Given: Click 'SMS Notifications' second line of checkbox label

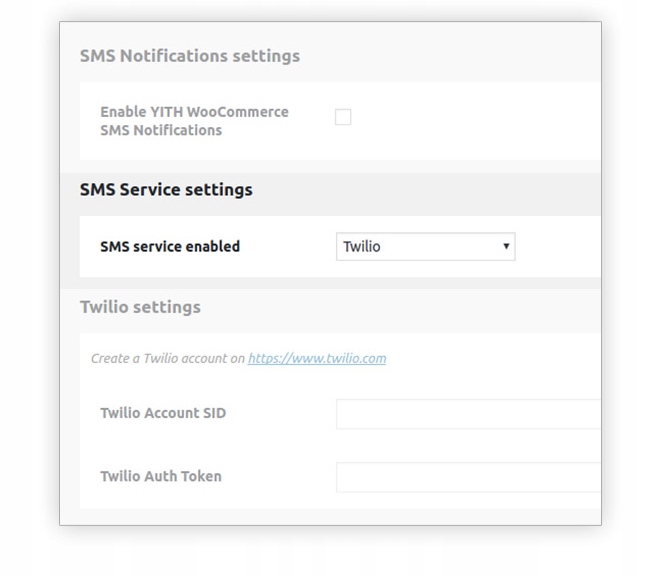Looking at the screenshot, I should click(161, 130).
